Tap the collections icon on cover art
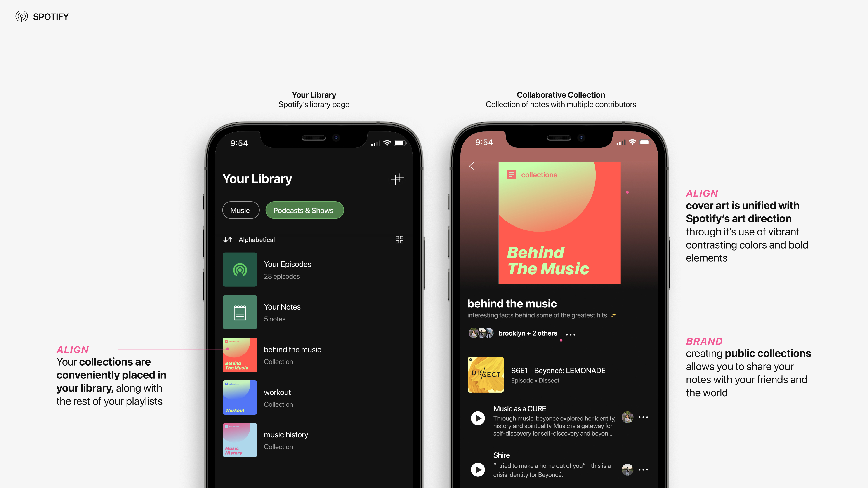Viewport: 868px width, 488px height. 511,175
